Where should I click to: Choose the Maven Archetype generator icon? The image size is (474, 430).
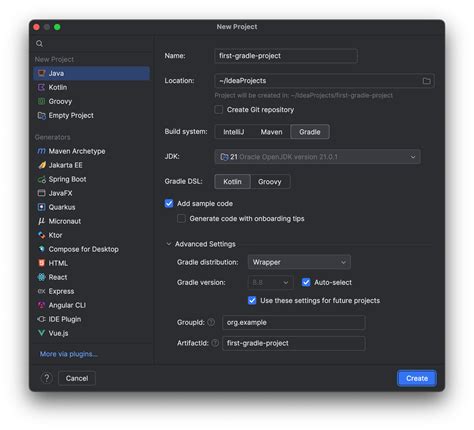pyautogui.click(x=41, y=151)
